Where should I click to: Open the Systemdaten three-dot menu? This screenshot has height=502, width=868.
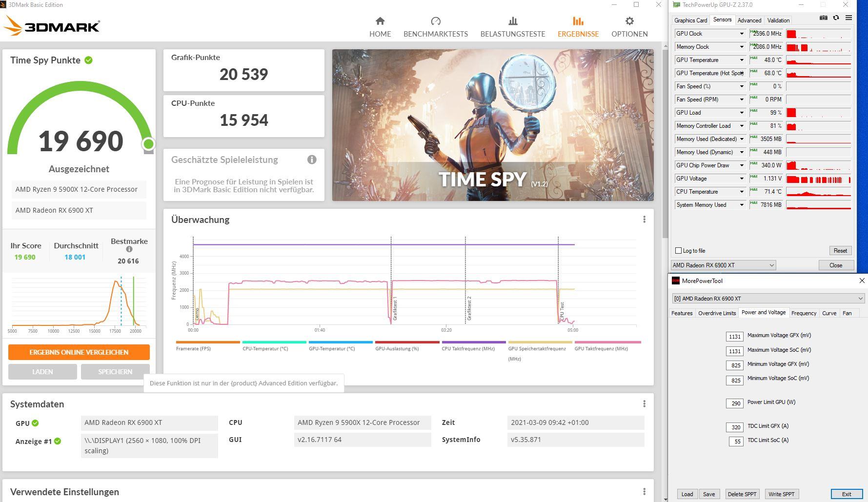pos(644,404)
